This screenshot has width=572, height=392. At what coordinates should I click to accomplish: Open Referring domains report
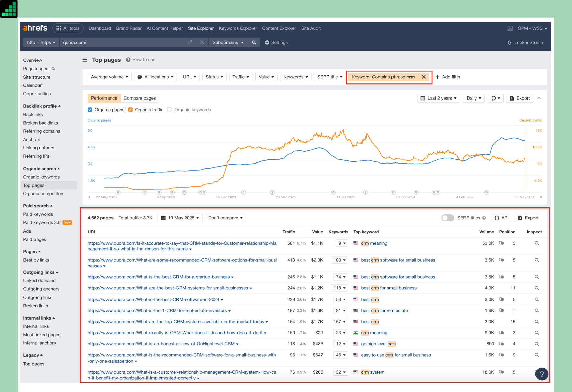[x=42, y=131]
